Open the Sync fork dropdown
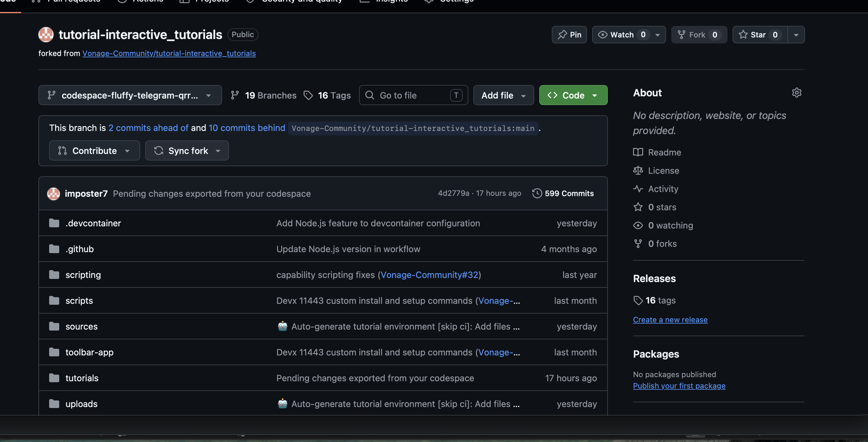The width and height of the screenshot is (868, 442). tap(187, 150)
